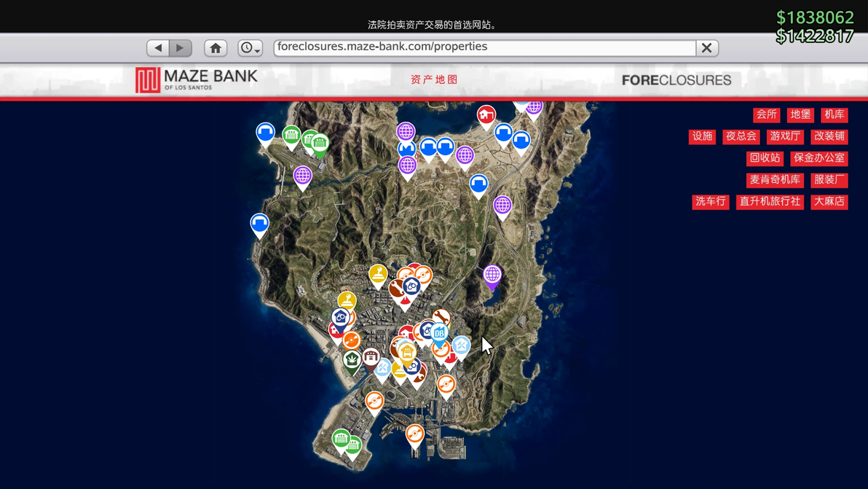The height and width of the screenshot is (489, 868).
Task: Select the brown wrench marker above the DB marker
Action: [x=441, y=317]
